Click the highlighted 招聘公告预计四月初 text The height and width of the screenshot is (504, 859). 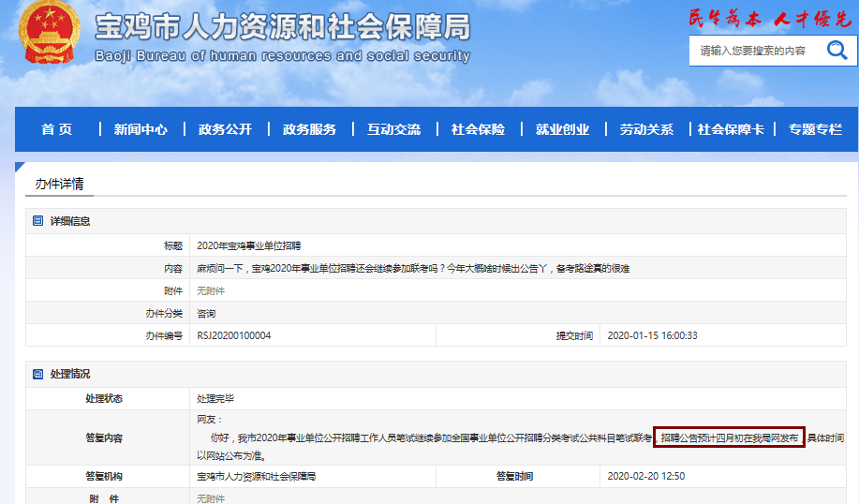[729, 437]
